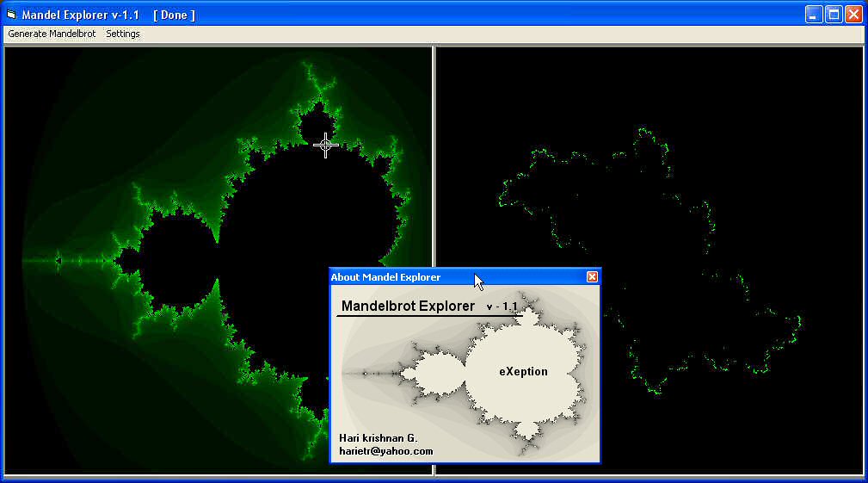Click the main window title text Mandel Explorer v-1.1
The height and width of the screenshot is (483, 868).
(x=80, y=15)
